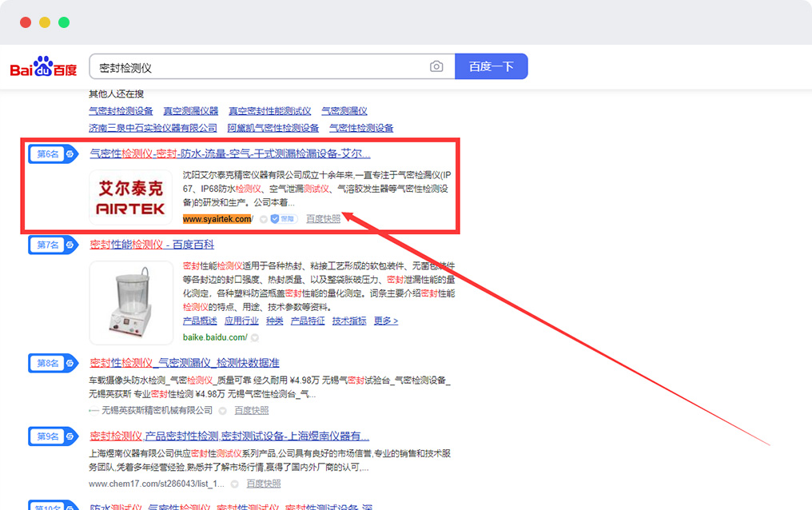Visit the www.syairtek.com URL link
Screen dimensions: 812x510
[218, 219]
